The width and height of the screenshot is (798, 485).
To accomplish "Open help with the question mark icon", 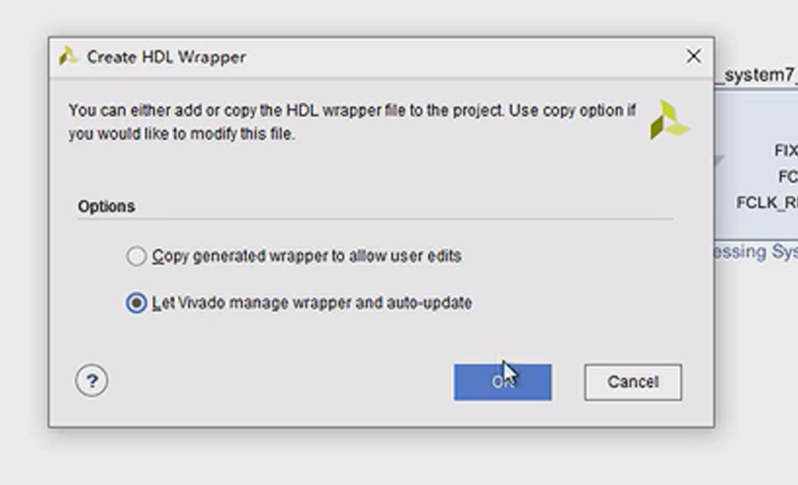I will (x=92, y=381).
